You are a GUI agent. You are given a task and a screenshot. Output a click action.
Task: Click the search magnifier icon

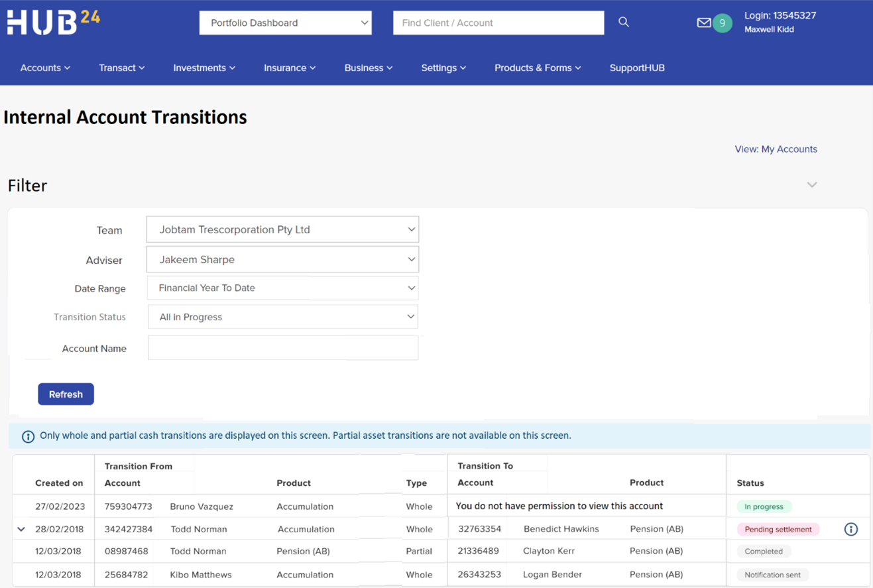point(622,22)
